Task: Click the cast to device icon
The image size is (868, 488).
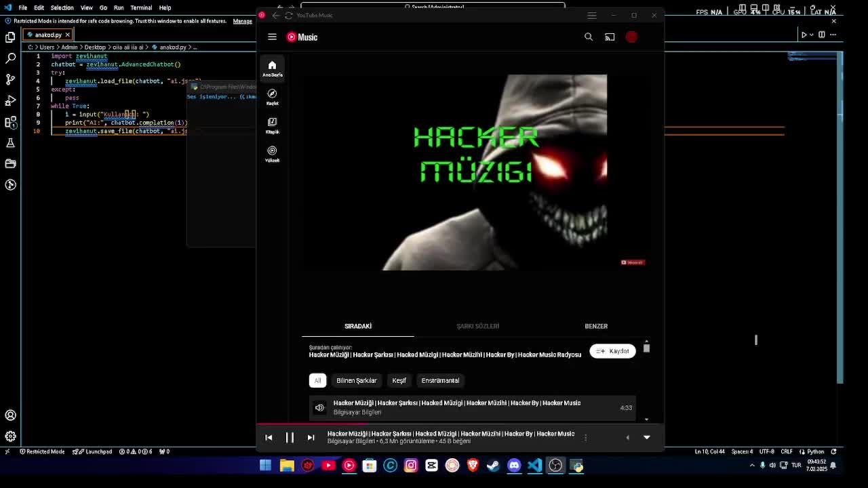Action: click(x=610, y=37)
